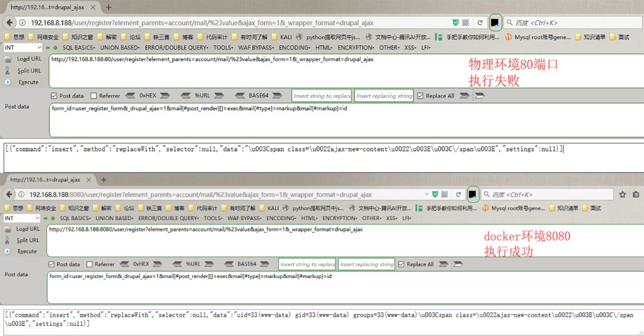The height and width of the screenshot is (336, 644).
Task: Click the green shield icon in the top address bar
Action: 456,23
